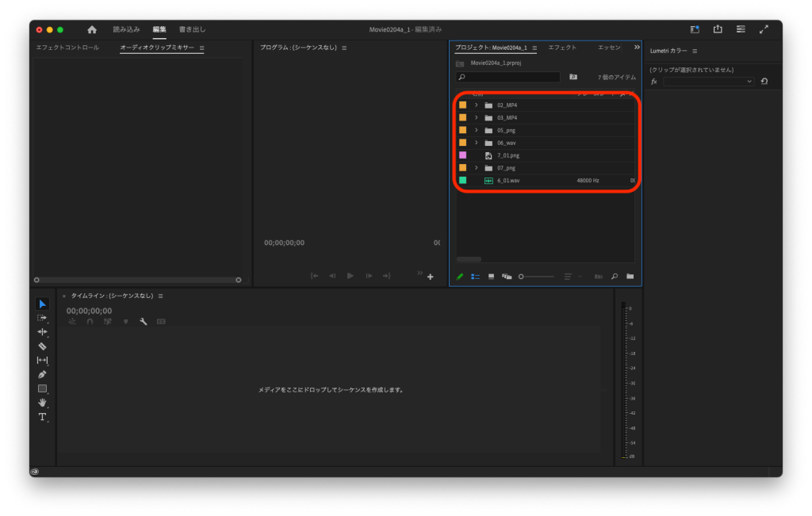Switch project panel to list view
The image size is (812, 516).
pos(476,277)
